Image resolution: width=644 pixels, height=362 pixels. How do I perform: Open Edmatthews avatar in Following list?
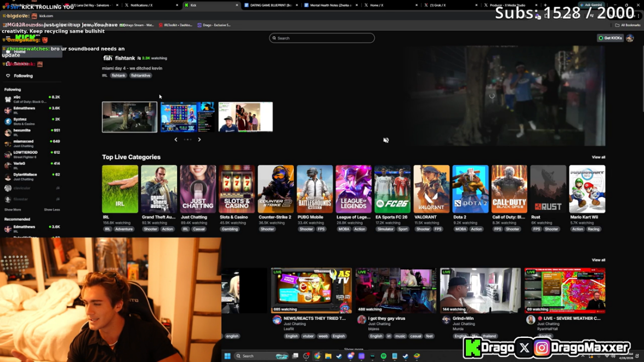tap(8, 110)
